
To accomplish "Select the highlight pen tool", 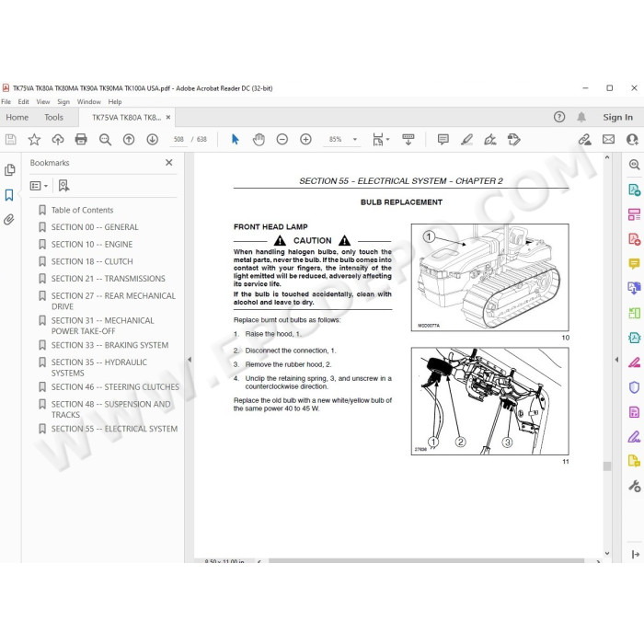I will (466, 140).
